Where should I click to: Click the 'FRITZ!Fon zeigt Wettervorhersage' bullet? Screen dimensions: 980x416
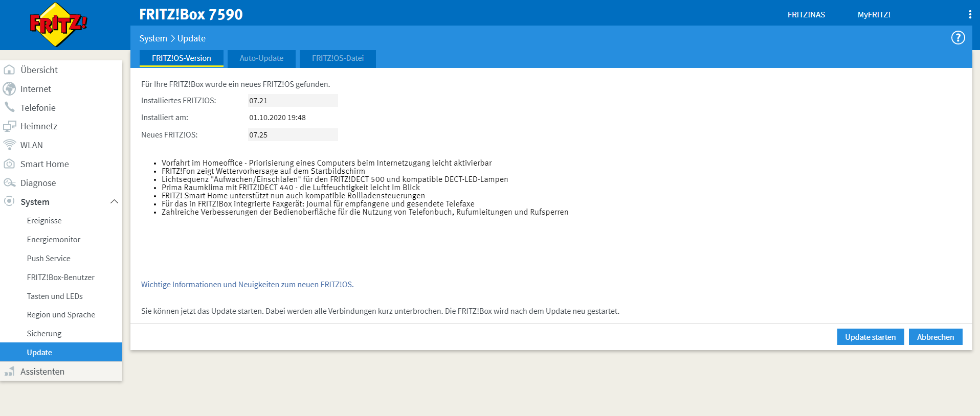pos(263,171)
